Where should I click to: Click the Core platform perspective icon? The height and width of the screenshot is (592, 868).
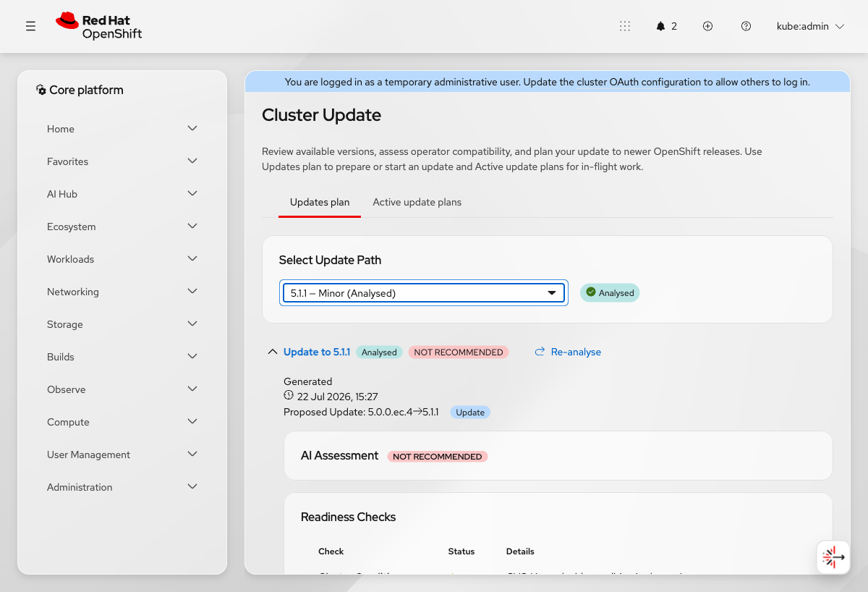pos(41,90)
